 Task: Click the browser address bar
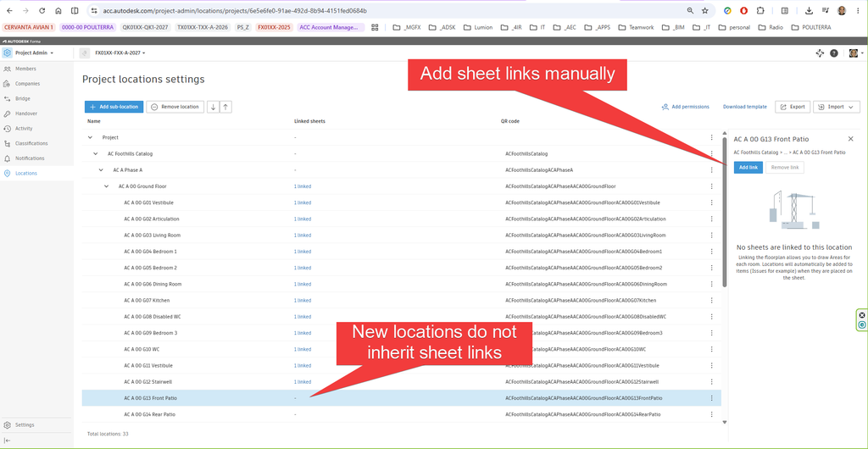pos(387,10)
